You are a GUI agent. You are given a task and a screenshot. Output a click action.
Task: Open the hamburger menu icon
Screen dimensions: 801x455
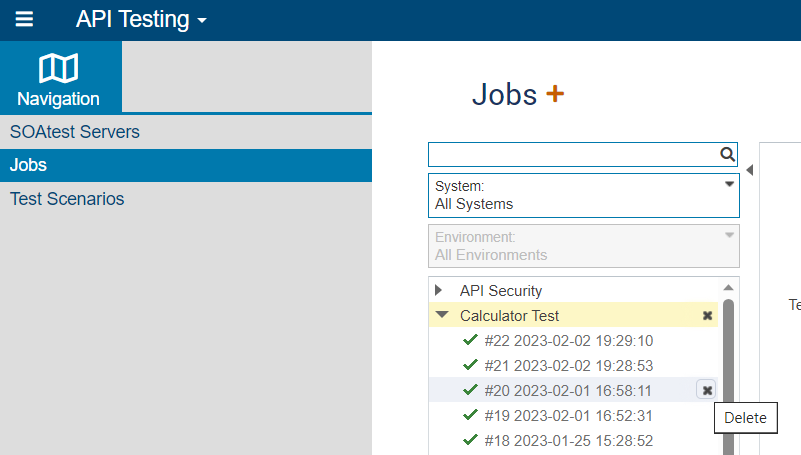coord(24,19)
